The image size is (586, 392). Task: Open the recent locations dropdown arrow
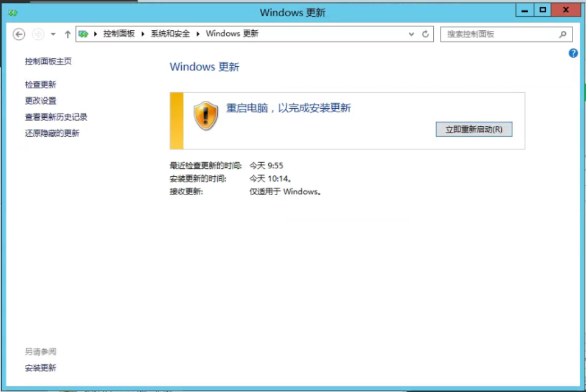(x=53, y=34)
